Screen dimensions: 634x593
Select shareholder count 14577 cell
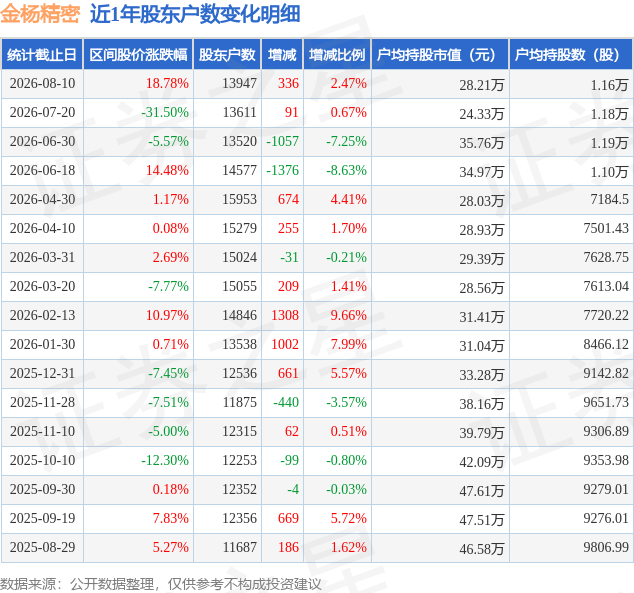(x=239, y=170)
